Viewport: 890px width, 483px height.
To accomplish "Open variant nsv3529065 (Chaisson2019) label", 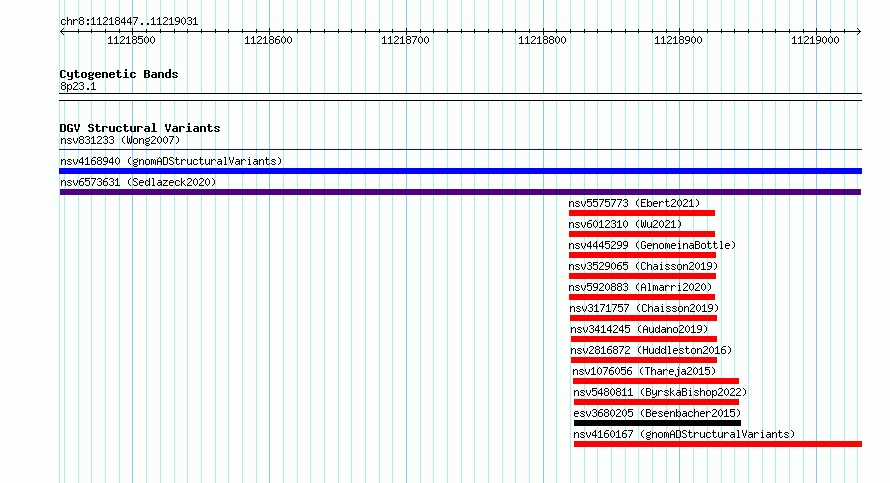I will click(643, 266).
